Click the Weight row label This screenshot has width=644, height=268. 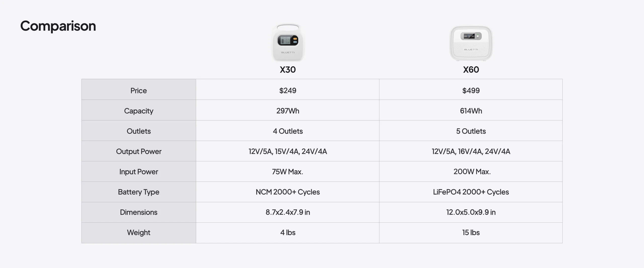click(139, 233)
